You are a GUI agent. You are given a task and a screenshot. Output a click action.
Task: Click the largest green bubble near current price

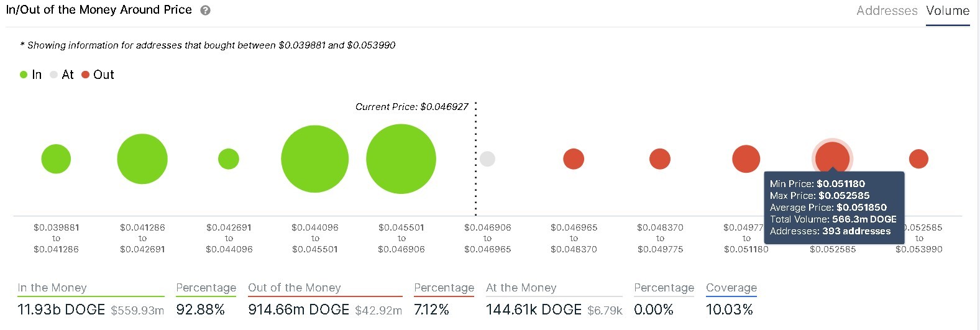[401, 159]
